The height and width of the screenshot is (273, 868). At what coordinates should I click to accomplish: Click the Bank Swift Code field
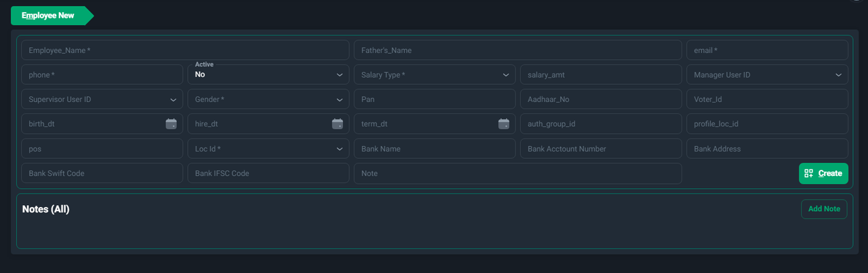coord(102,173)
